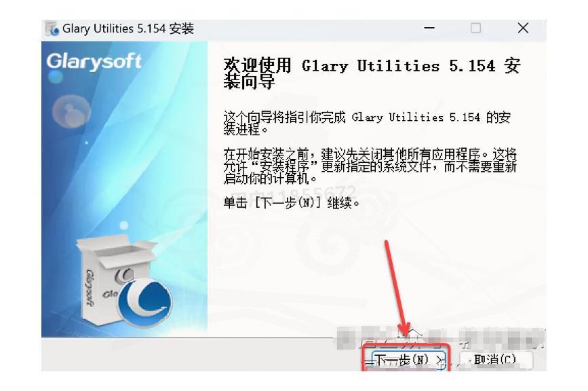Click the 下一步(N) next button
588x391 pixels.
click(408, 360)
